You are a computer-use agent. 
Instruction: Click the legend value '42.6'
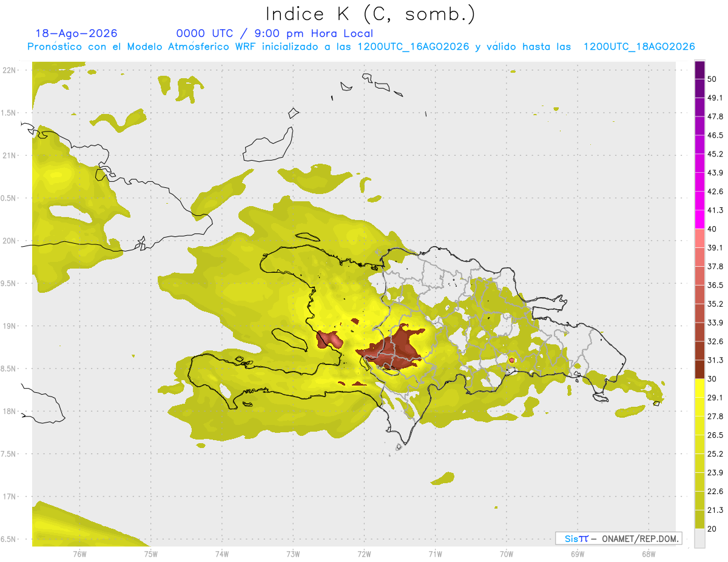click(715, 192)
